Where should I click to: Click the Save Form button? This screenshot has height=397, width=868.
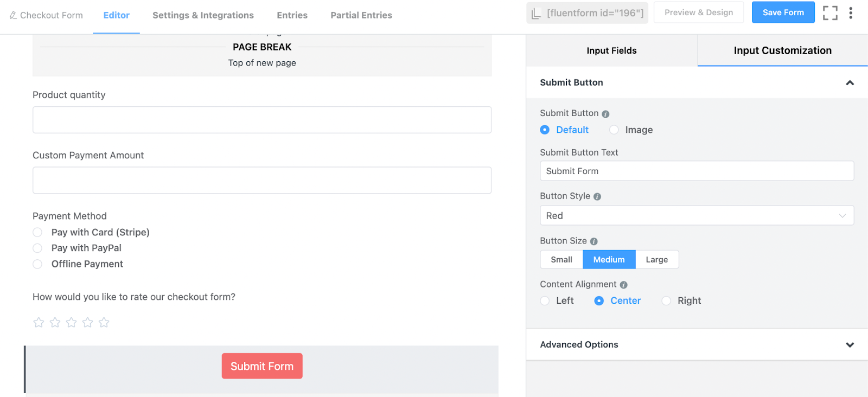(783, 12)
